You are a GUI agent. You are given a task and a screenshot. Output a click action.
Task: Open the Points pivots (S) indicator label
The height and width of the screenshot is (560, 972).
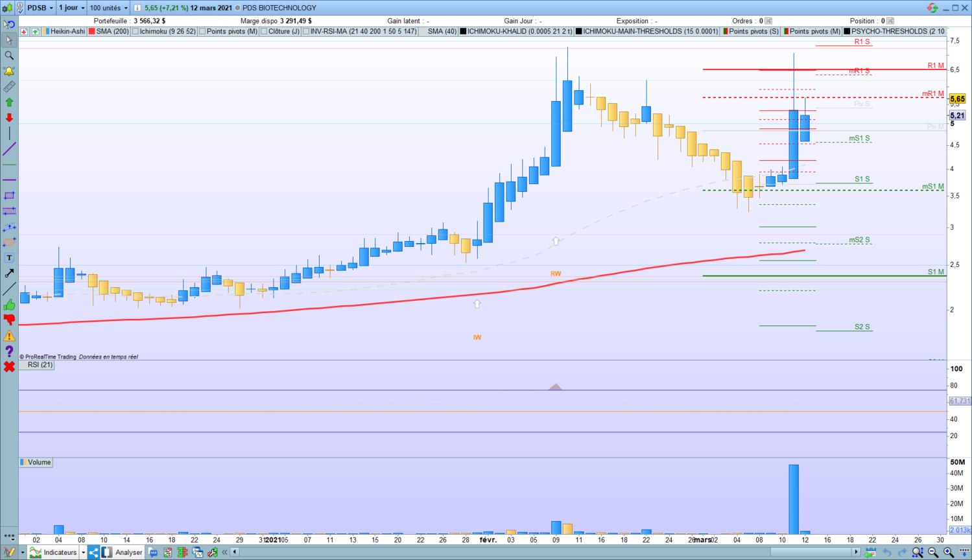coord(754,31)
